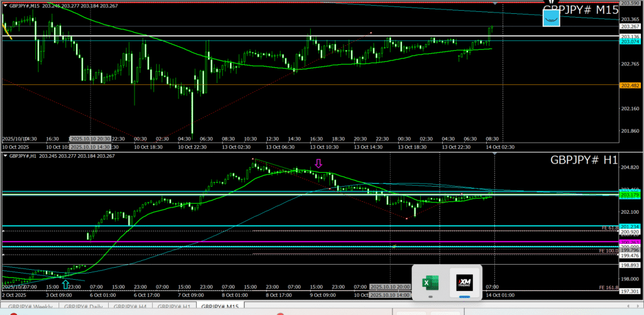Image resolution: width=644 pixels, height=315 pixels.
Task: Click the 203.074 price label on M15 chart
Action: (630, 41)
